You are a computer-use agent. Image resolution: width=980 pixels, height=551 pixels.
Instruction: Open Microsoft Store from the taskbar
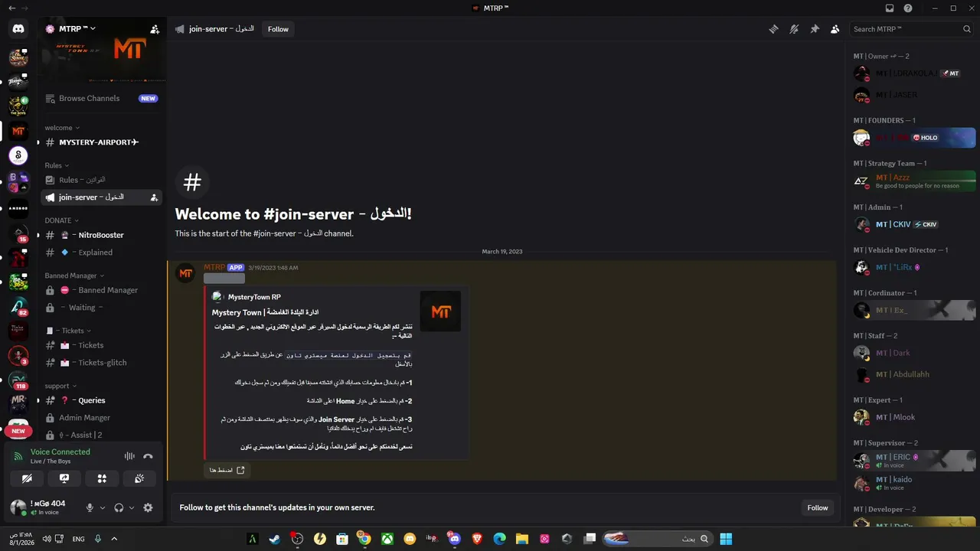[x=342, y=539]
